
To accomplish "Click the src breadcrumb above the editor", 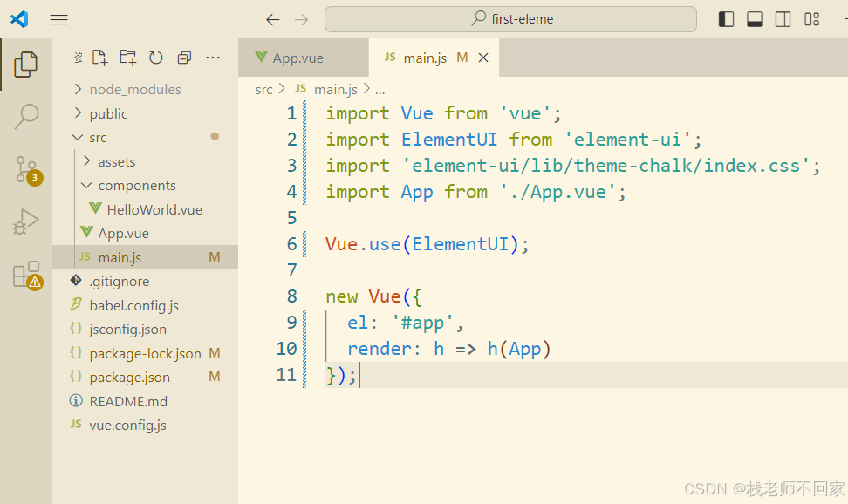I will (x=263, y=88).
